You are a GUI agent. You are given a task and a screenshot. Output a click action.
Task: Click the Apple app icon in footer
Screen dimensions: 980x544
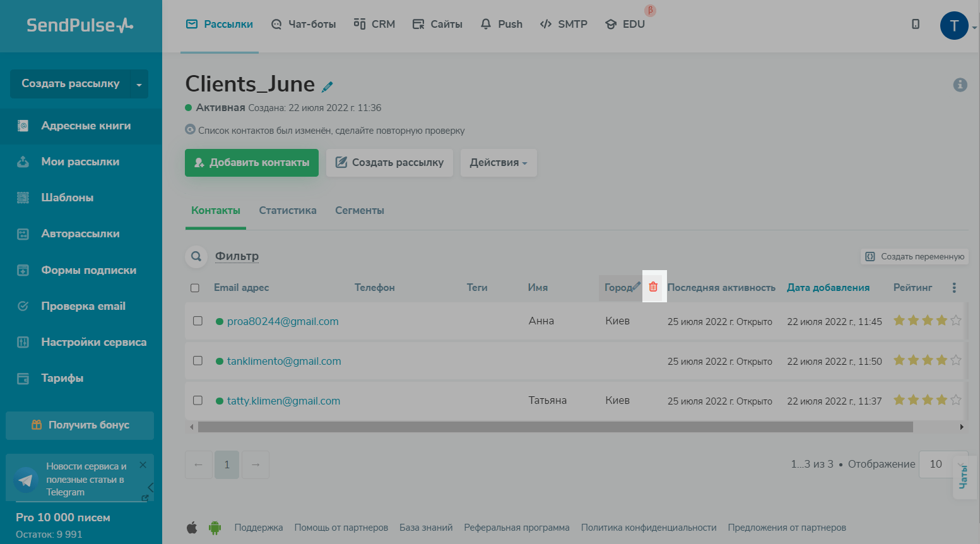[192, 528]
